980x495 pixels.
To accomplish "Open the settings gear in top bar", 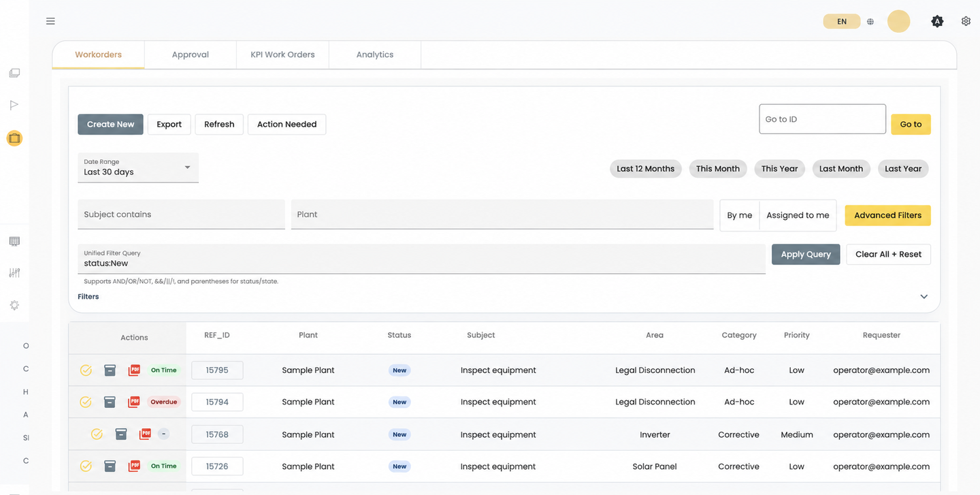I will 966,21.
